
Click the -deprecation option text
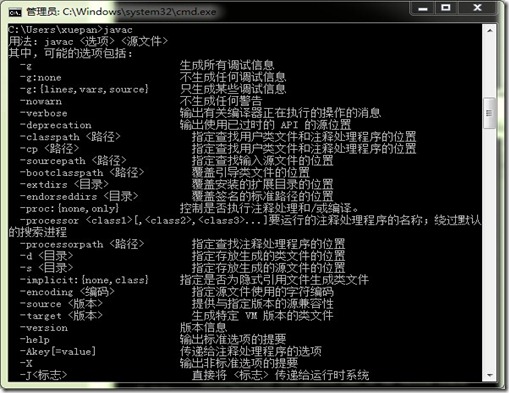tap(56, 125)
